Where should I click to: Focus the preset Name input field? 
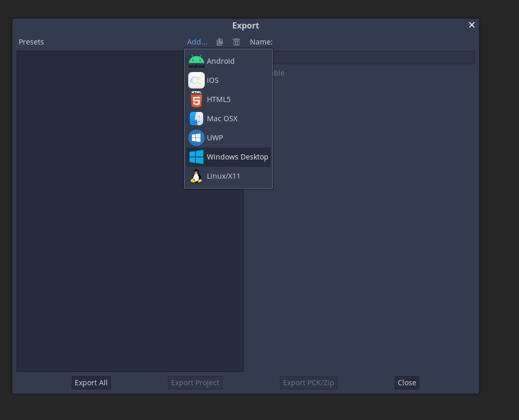coord(373,57)
